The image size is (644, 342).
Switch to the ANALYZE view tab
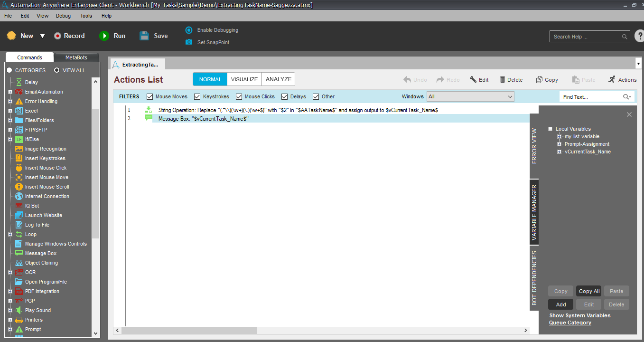[x=279, y=79]
